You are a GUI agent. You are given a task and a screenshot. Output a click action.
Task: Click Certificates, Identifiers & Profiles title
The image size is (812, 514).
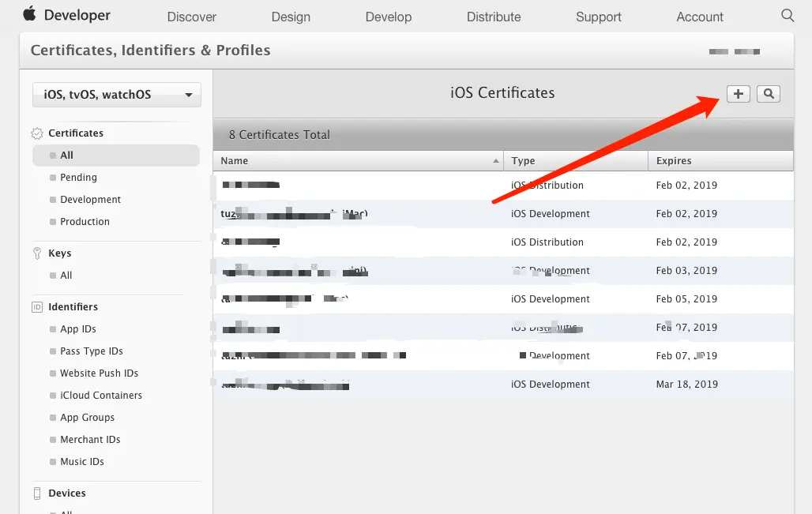click(x=150, y=51)
